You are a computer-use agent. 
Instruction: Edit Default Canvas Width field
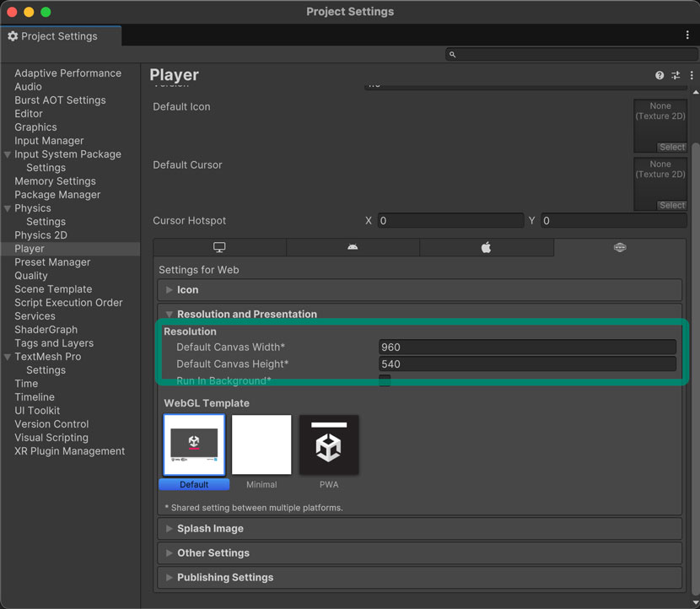click(527, 347)
